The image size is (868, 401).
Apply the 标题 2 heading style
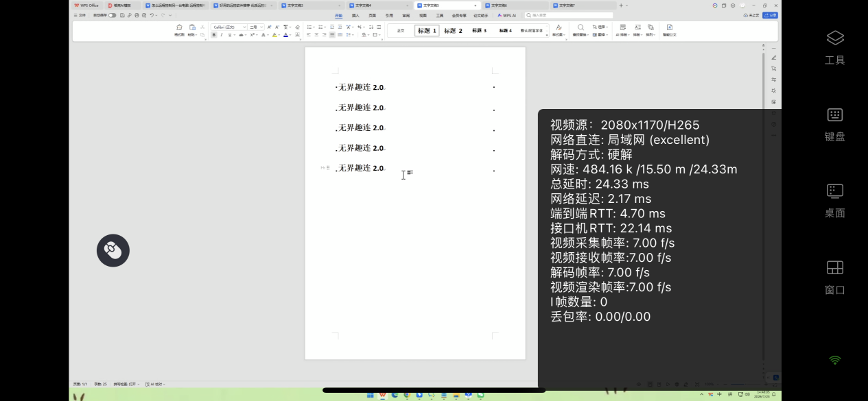(453, 31)
